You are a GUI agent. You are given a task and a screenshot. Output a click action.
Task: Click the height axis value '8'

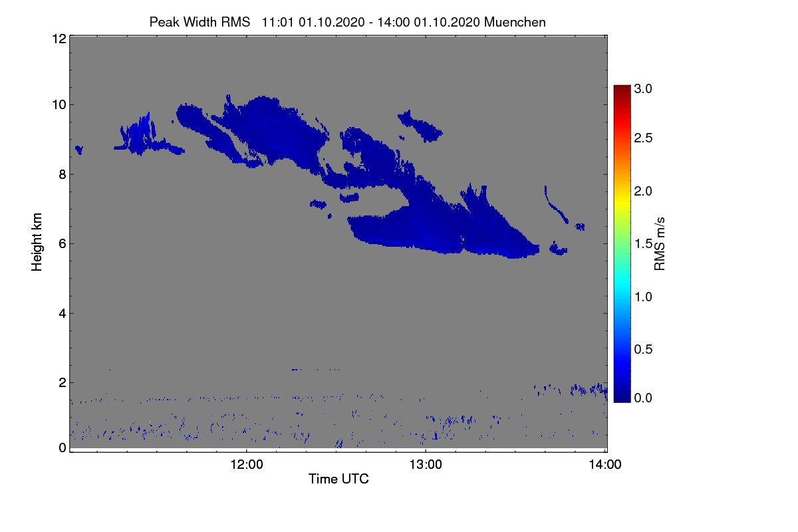pyautogui.click(x=62, y=174)
